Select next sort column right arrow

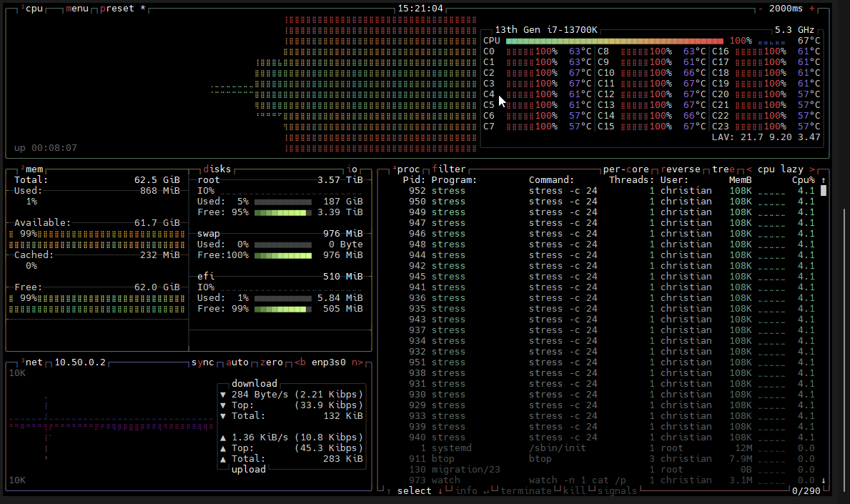(x=811, y=169)
